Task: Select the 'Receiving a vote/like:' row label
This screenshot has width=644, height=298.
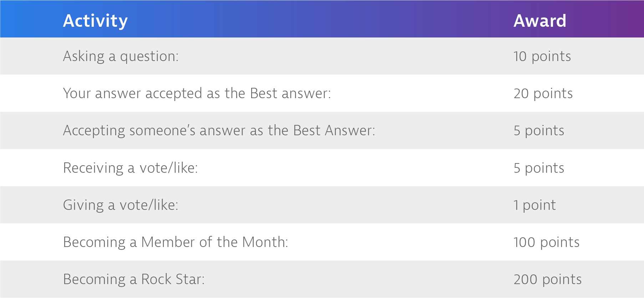Action: tap(131, 168)
